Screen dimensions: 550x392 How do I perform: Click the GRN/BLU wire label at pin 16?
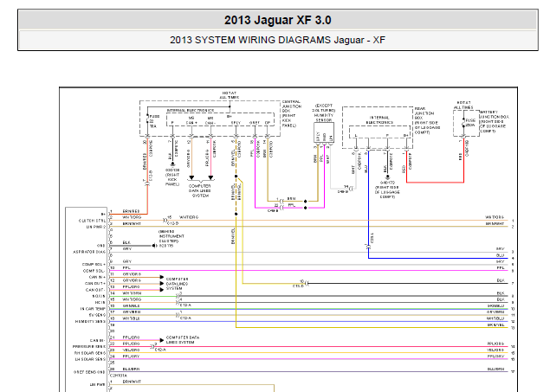pyautogui.click(x=131, y=305)
